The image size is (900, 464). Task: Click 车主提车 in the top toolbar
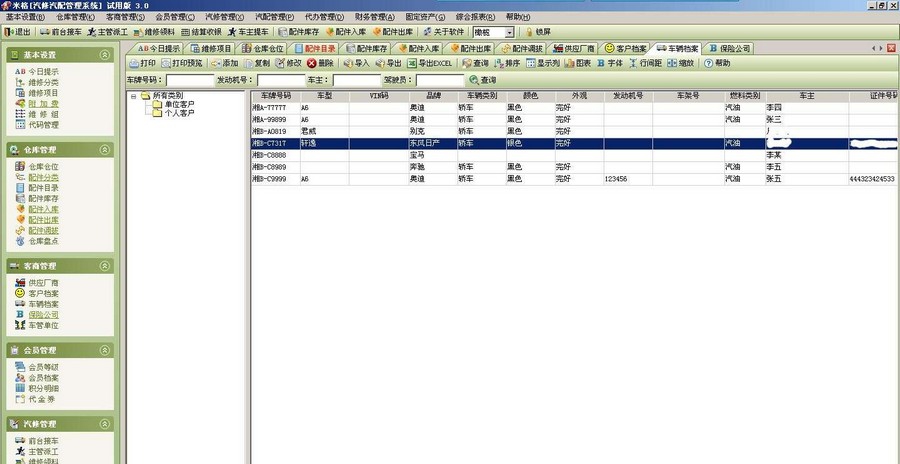pos(249,32)
